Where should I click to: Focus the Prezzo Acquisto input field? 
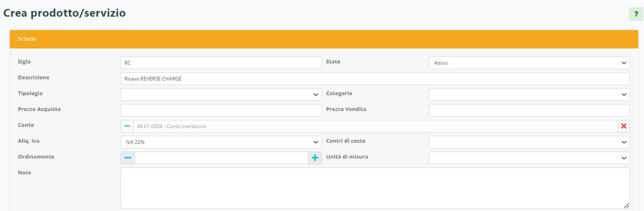click(x=221, y=111)
